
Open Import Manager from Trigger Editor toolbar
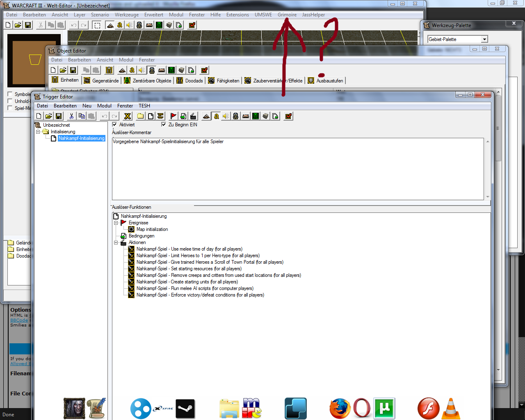(x=275, y=116)
